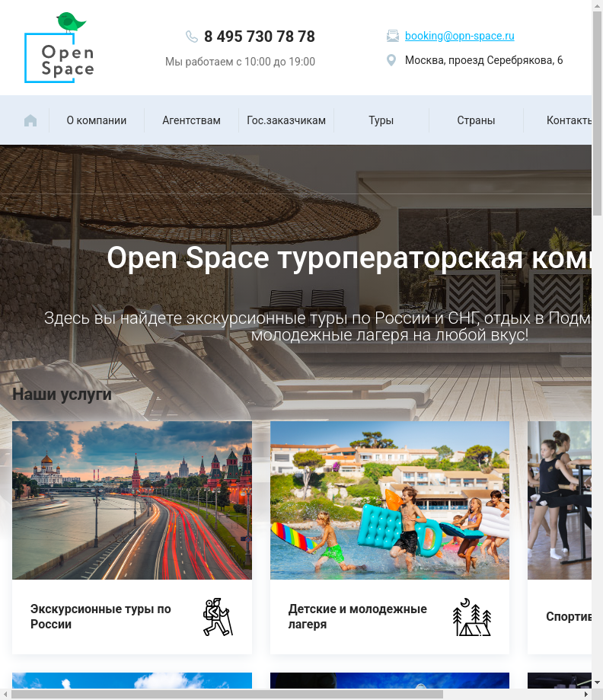This screenshot has height=700, width=603.
Task: Open the О компании menu item
Action: (x=97, y=120)
